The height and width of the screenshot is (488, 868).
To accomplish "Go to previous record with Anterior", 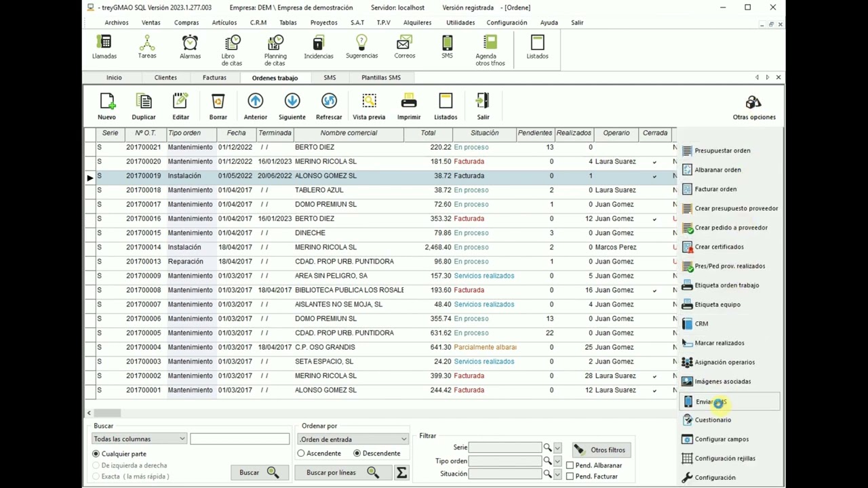I will pos(256,107).
